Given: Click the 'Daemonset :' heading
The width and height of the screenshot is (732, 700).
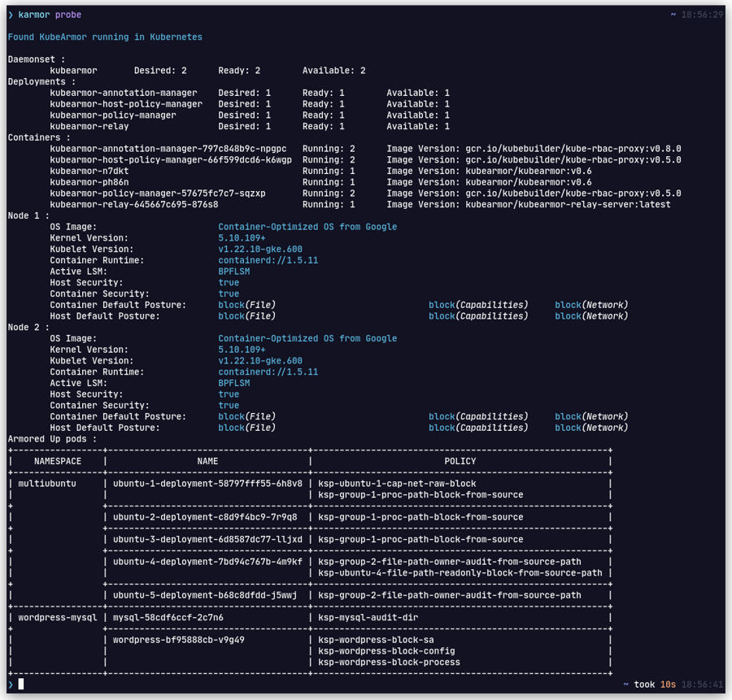Looking at the screenshot, I should click(37, 59).
